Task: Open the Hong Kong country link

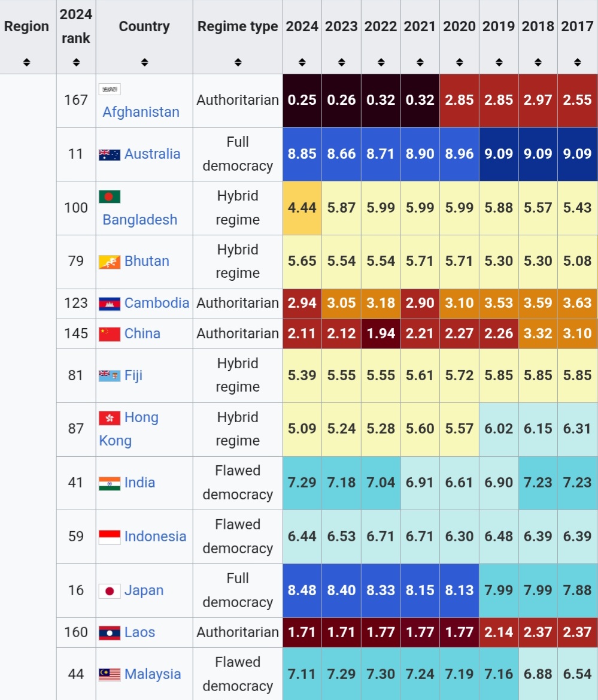Action: point(141,417)
